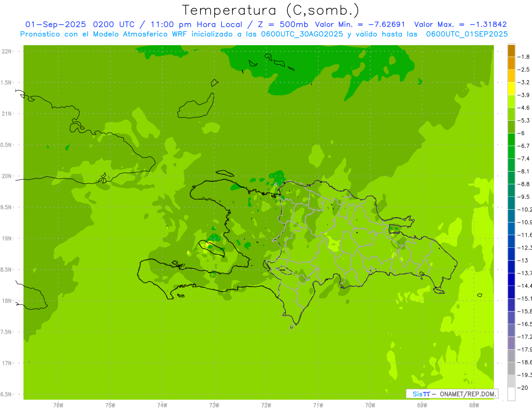Viewport: 532px width, 411px height.
Task: Click the "-14.4" color scale value
Action: pyautogui.click(x=525, y=286)
